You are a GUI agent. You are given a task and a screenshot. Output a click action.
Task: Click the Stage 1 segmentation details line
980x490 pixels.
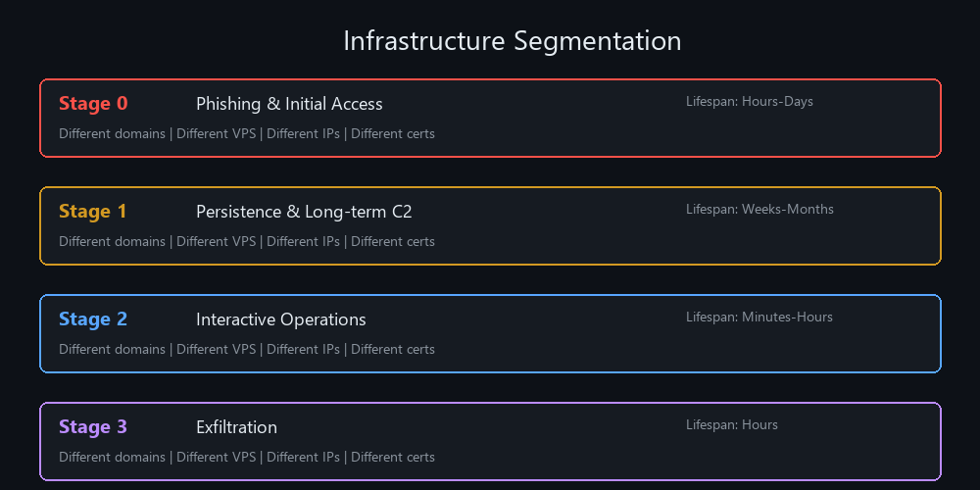(x=246, y=241)
